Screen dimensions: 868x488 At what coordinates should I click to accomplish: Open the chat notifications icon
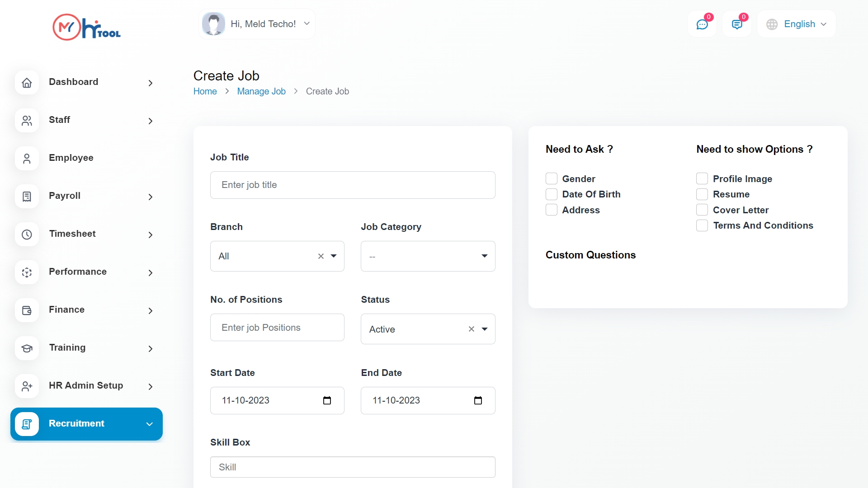pyautogui.click(x=703, y=24)
